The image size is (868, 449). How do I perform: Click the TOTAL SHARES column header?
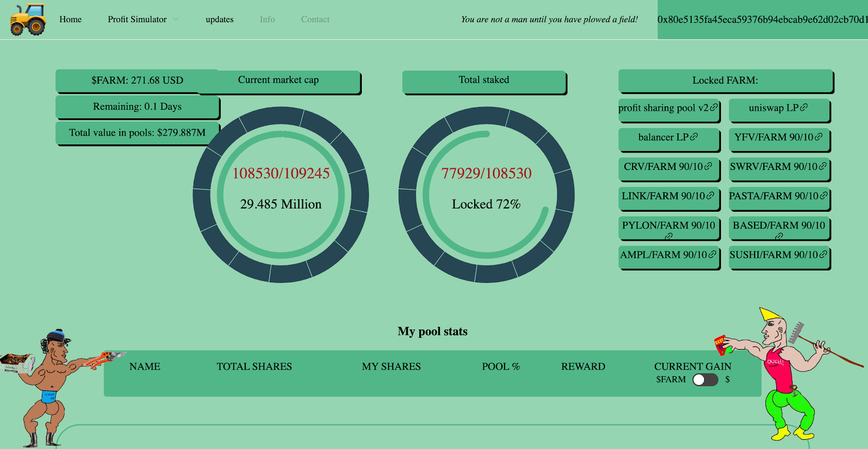(254, 366)
